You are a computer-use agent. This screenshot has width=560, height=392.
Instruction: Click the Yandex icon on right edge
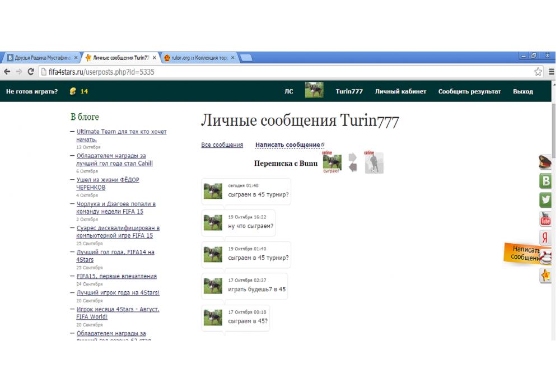tap(545, 237)
